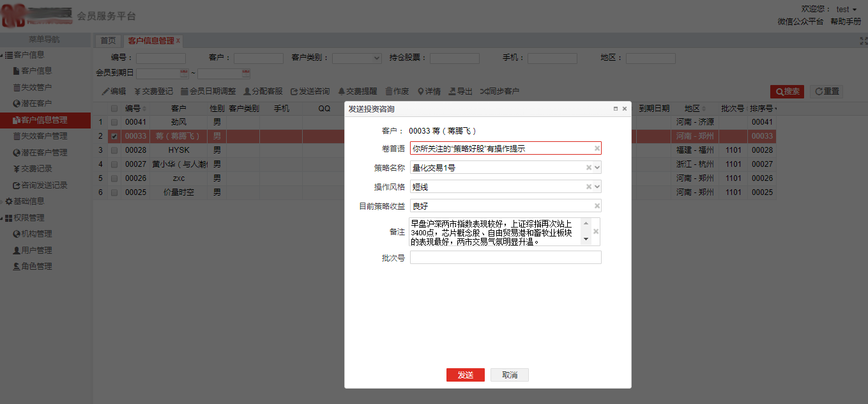The width and height of the screenshot is (868, 404).
Task: Open the 操作风格 dropdown arrow
Action: (597, 187)
